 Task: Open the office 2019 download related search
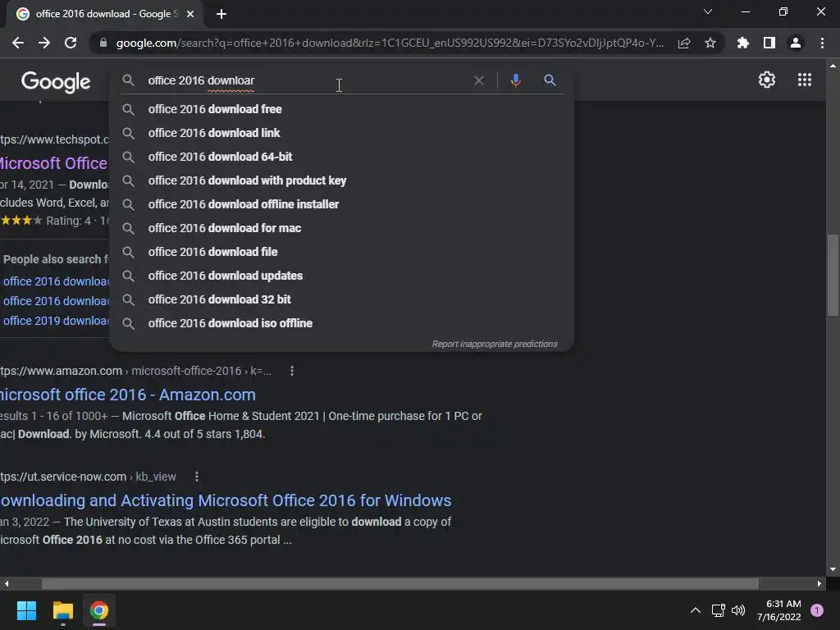(56, 321)
